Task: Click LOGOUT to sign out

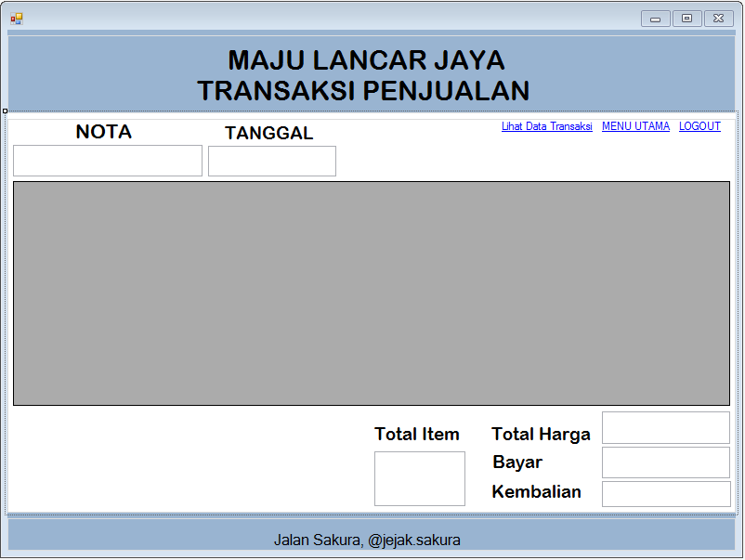Action: tap(699, 126)
